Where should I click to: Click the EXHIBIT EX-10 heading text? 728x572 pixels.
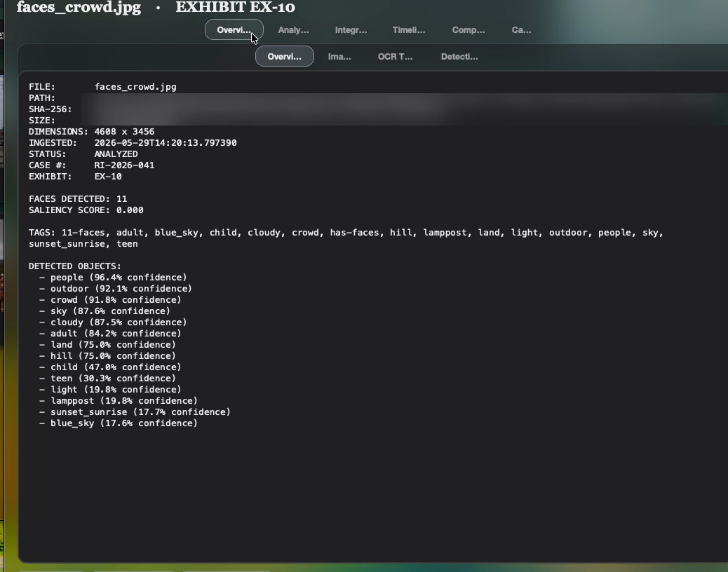[236, 8]
